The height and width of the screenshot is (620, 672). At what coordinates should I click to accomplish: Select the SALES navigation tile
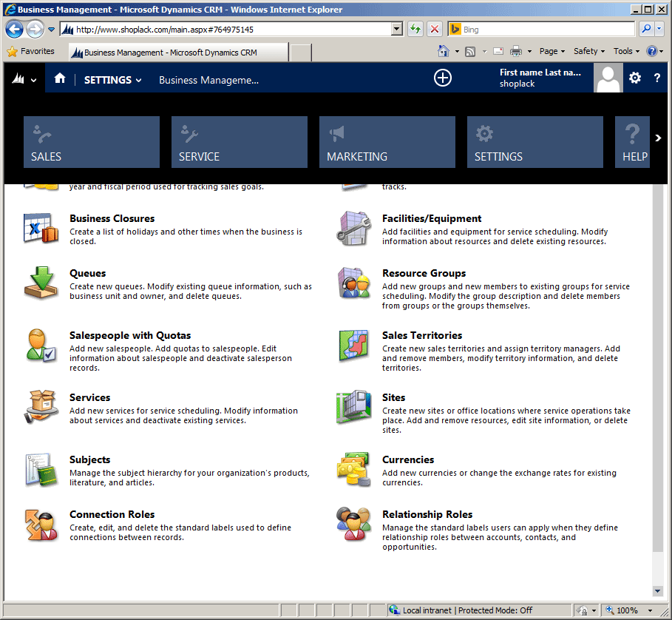coord(91,142)
